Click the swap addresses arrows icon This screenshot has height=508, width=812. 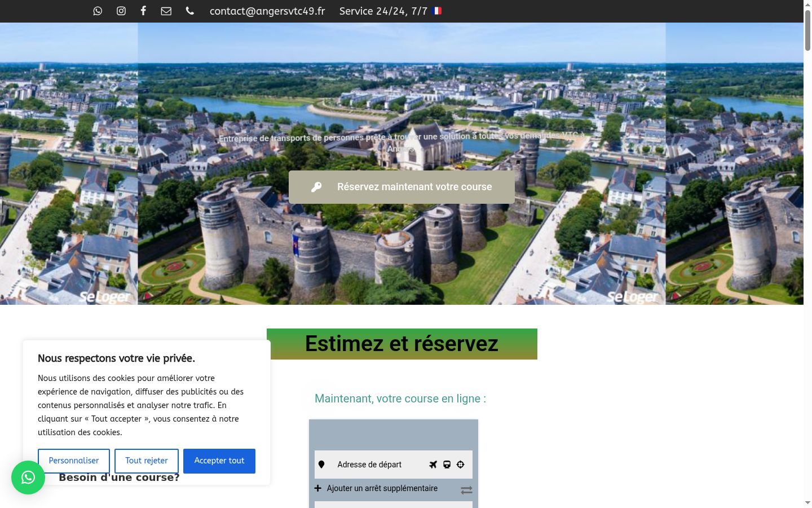tap(466, 490)
